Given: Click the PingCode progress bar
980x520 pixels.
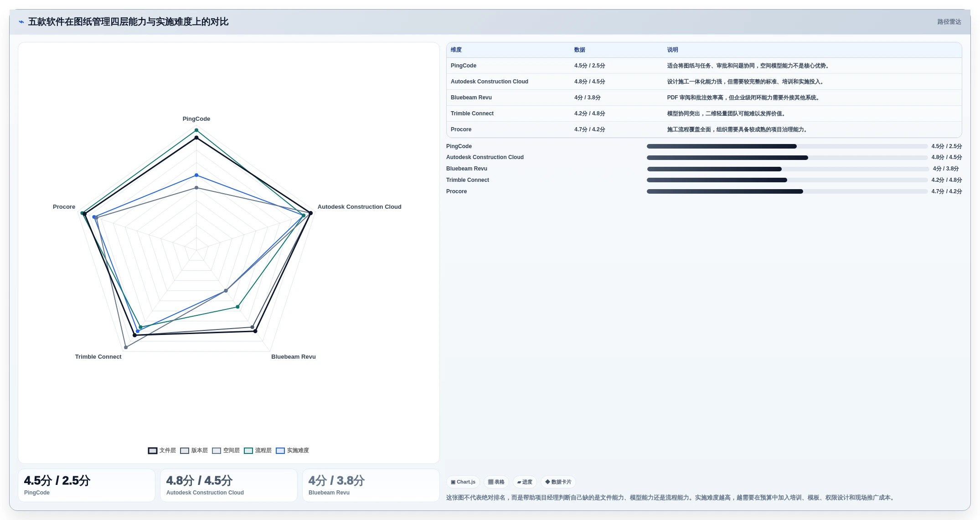Looking at the screenshot, I should click(787, 146).
